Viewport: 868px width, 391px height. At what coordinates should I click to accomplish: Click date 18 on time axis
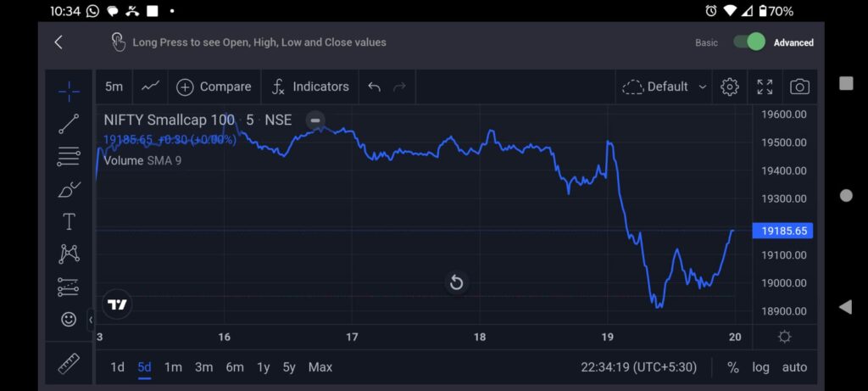pos(480,337)
